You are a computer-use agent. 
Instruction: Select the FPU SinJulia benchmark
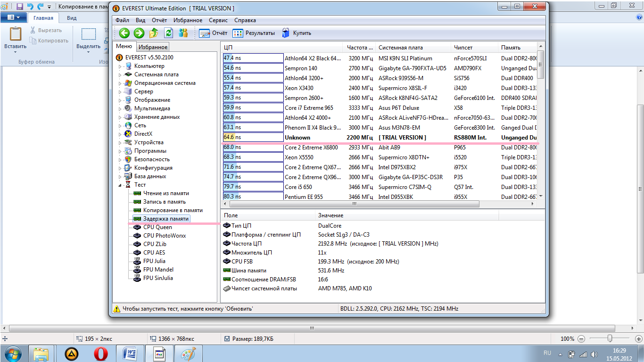158,278
